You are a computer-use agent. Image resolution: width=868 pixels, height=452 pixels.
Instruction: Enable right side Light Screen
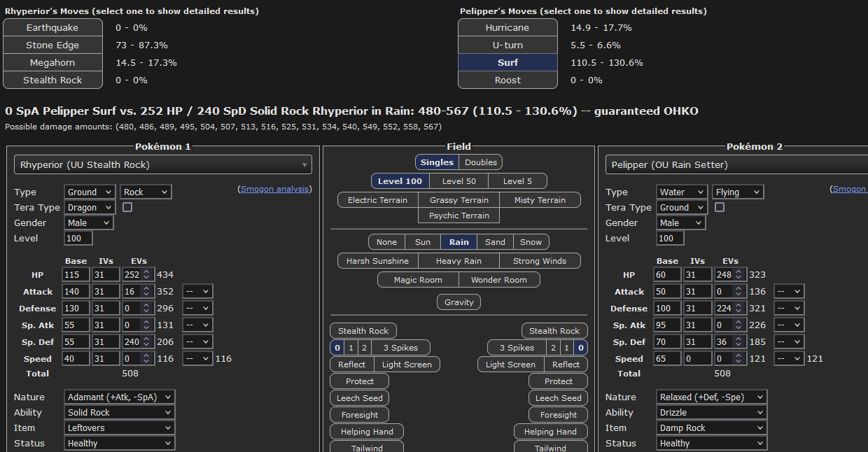pyautogui.click(x=510, y=365)
